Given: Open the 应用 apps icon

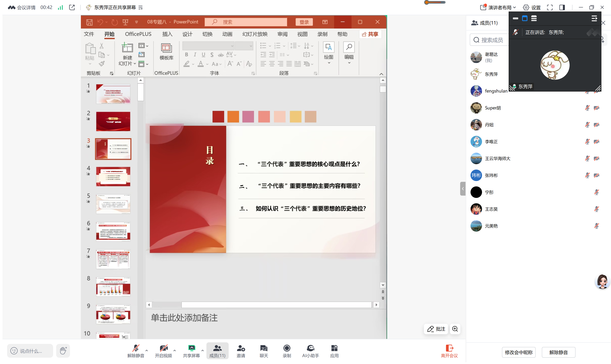Looking at the screenshot, I should (x=334, y=351).
